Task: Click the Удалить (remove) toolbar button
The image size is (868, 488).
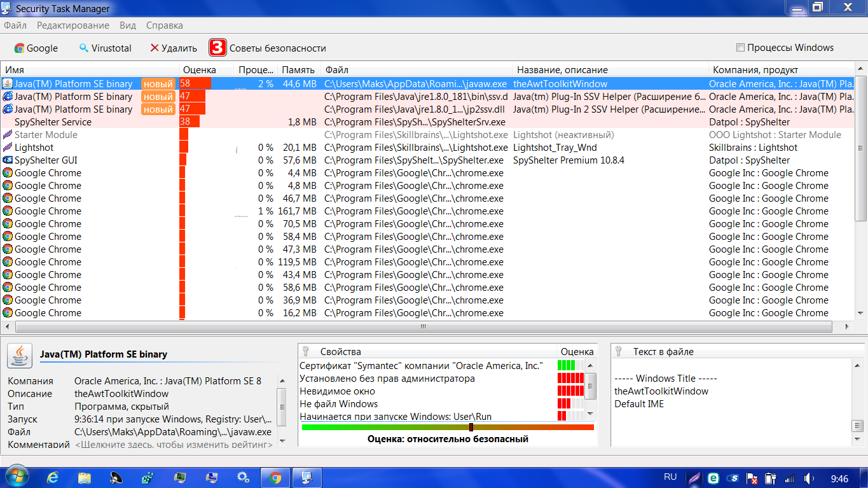Action: (174, 48)
